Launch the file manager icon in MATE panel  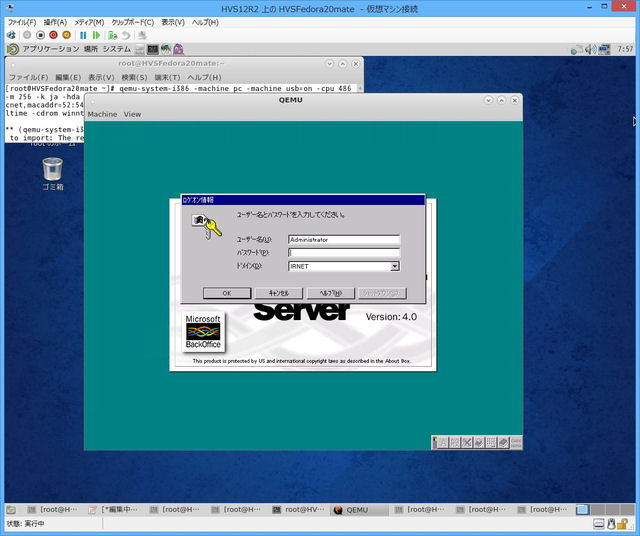[x=140, y=49]
